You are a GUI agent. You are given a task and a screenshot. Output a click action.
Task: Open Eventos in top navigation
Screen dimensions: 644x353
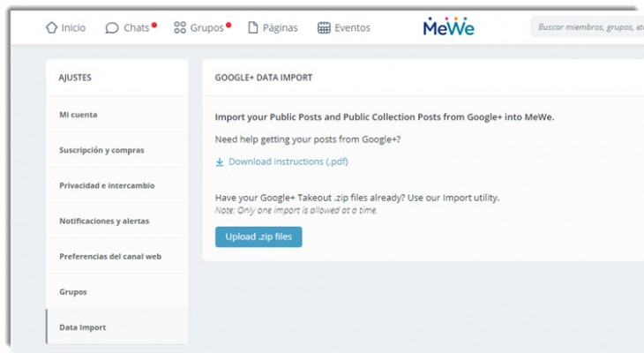pos(344,27)
